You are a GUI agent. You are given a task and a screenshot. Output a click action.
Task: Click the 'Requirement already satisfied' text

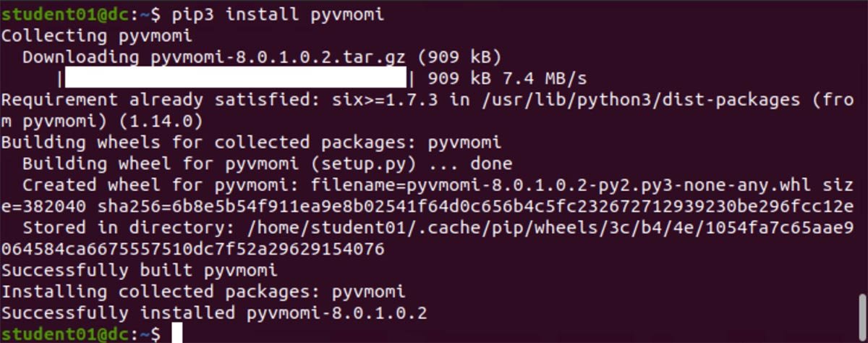click(x=155, y=99)
